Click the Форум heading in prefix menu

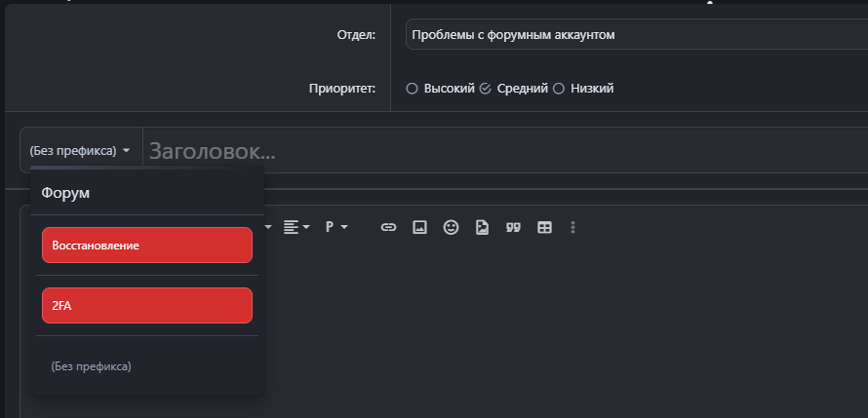65,193
